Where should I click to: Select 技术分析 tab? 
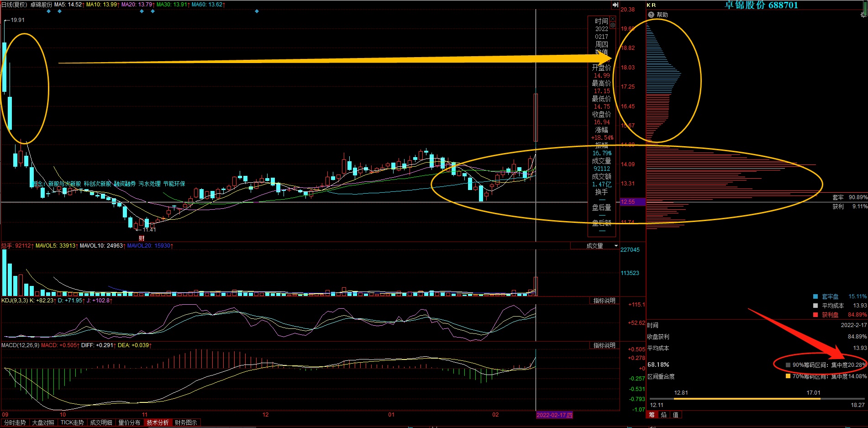click(158, 423)
